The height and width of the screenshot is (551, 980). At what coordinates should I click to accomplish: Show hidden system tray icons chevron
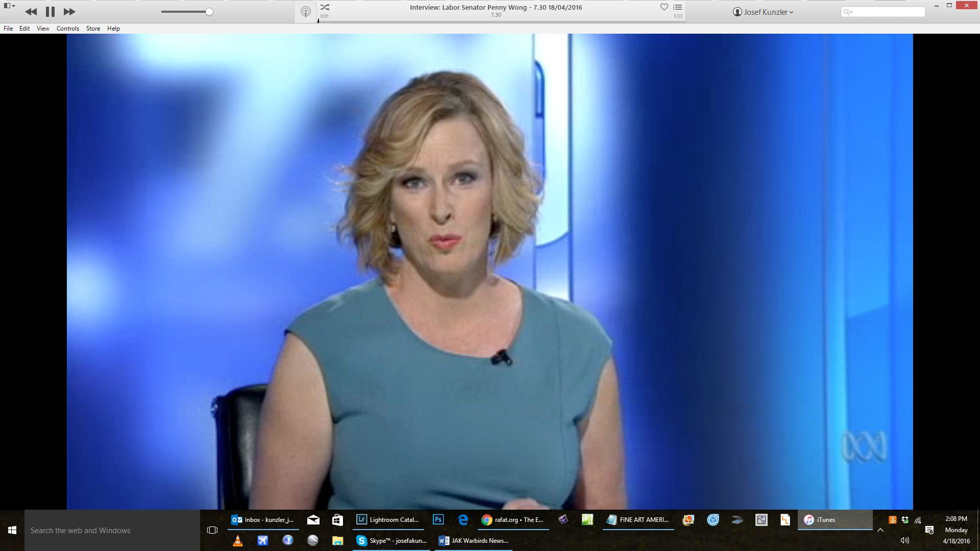(880, 530)
